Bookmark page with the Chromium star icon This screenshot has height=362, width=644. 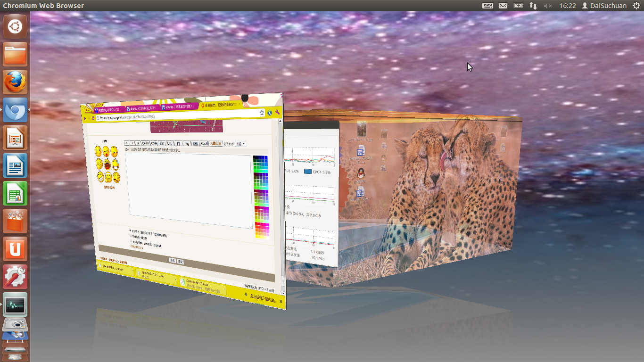[262, 113]
